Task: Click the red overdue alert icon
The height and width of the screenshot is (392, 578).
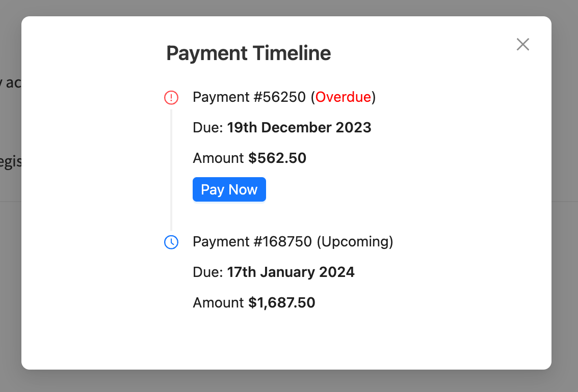Action: point(171,98)
